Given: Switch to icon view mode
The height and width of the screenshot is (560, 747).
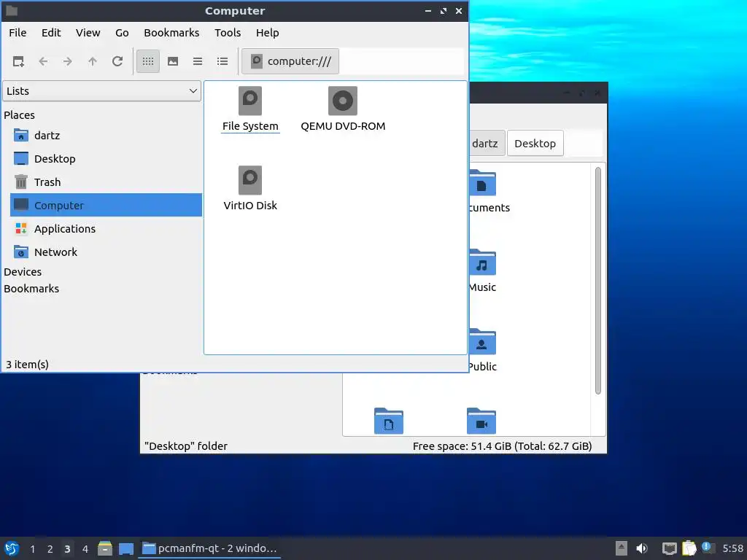Looking at the screenshot, I should coord(148,61).
